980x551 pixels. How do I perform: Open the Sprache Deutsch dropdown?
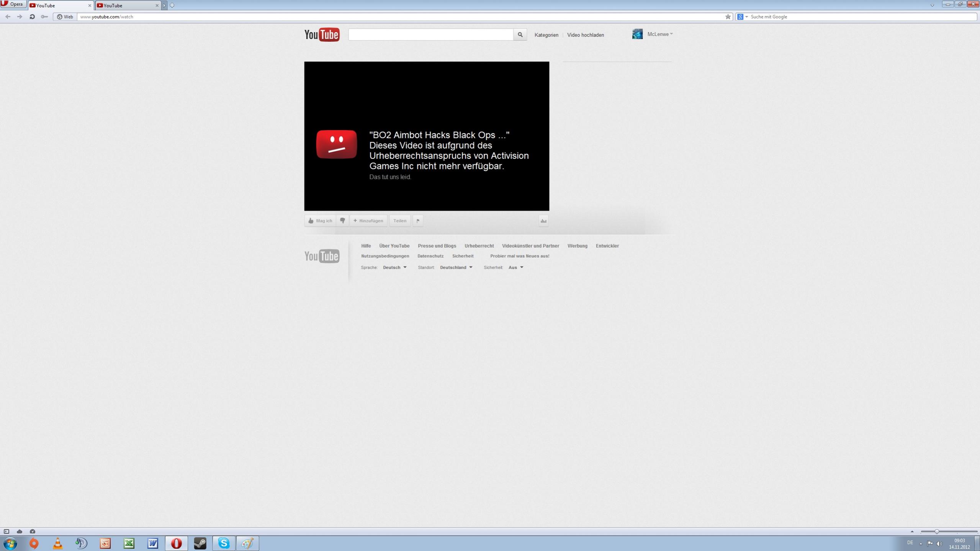(394, 267)
